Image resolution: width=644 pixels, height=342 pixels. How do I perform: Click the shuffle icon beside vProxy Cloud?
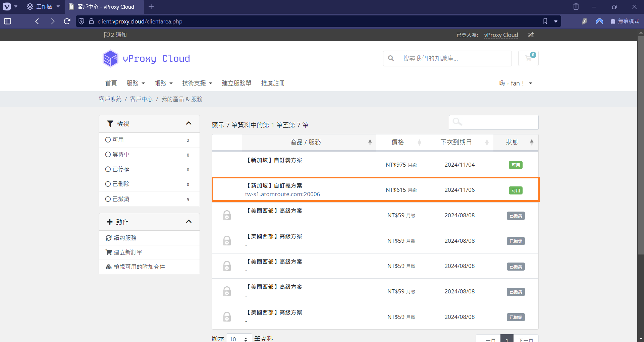tap(531, 35)
